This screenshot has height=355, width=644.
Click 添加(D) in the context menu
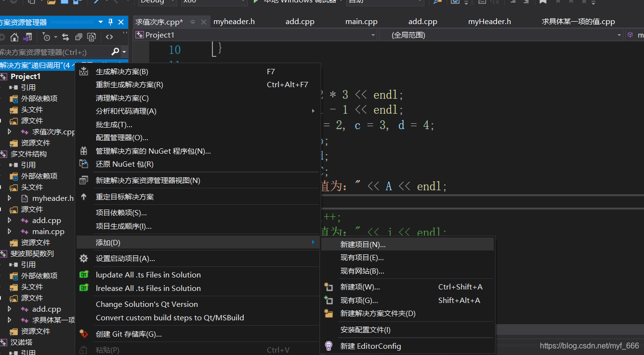197,242
